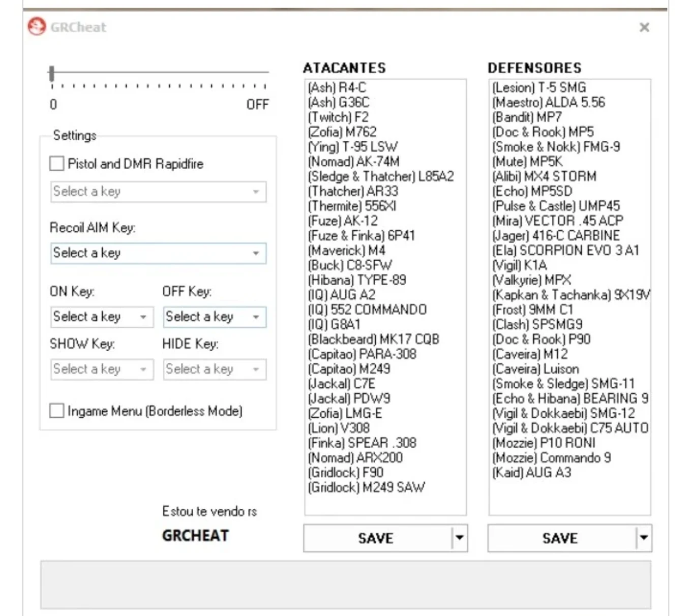Click SAVE button under ATACANTES list
The image size is (690, 616).
click(x=377, y=538)
